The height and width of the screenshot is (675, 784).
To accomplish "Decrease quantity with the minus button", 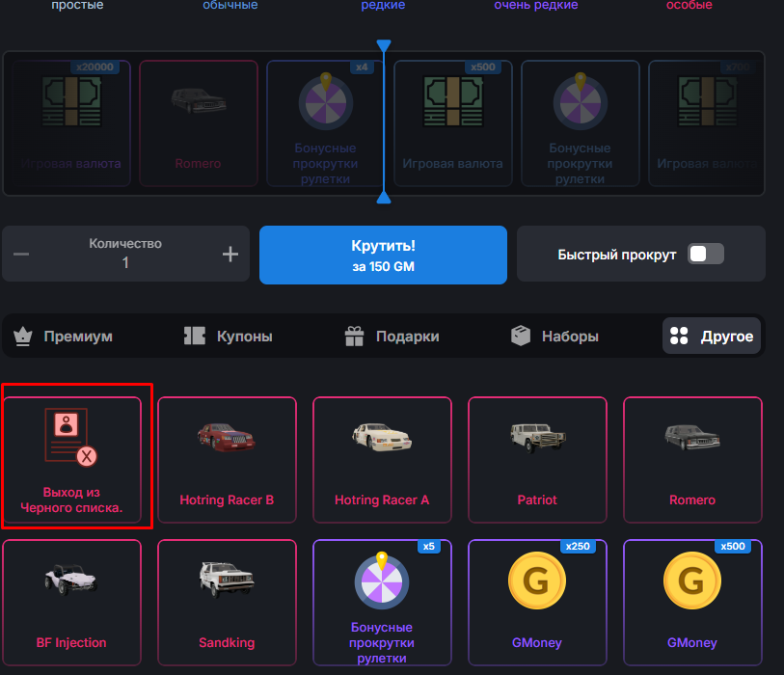I will click(x=21, y=254).
